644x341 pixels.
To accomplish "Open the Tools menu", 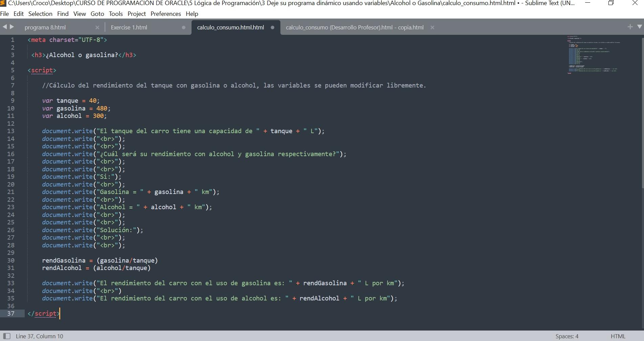I will tap(116, 14).
